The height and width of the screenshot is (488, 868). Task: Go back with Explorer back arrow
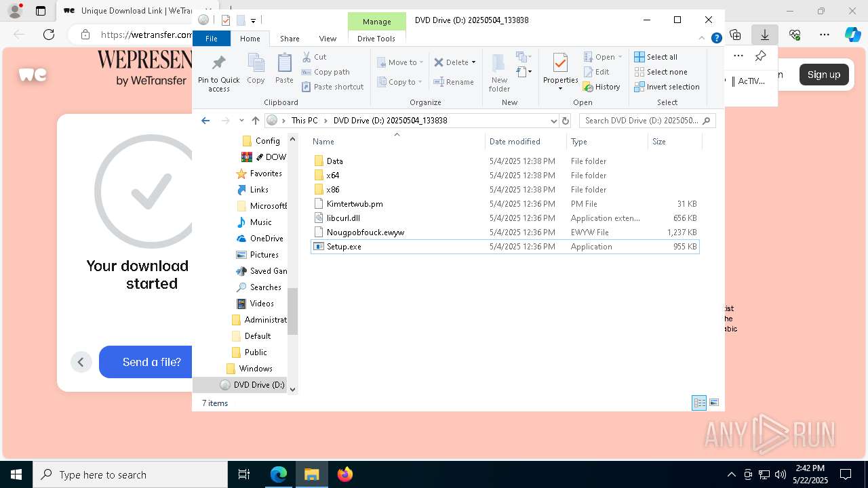click(x=205, y=121)
